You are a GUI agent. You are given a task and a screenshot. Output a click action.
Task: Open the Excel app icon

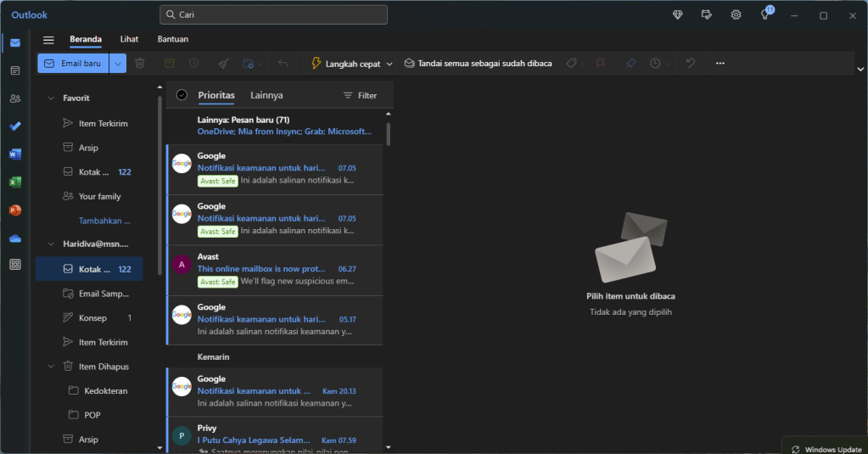coord(15,182)
